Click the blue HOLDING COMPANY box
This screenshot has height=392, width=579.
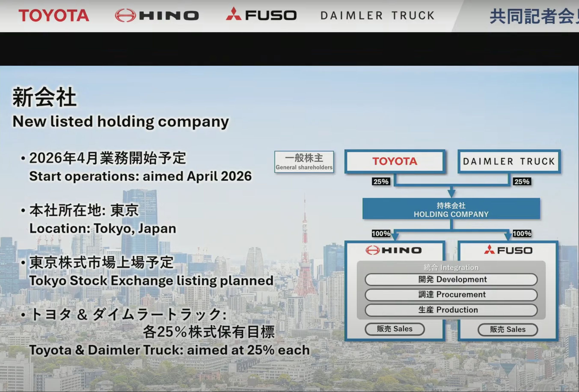click(x=451, y=209)
